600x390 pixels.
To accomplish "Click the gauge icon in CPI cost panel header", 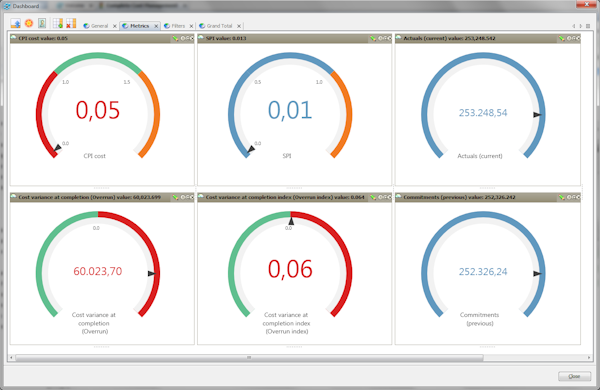I will [x=14, y=38].
